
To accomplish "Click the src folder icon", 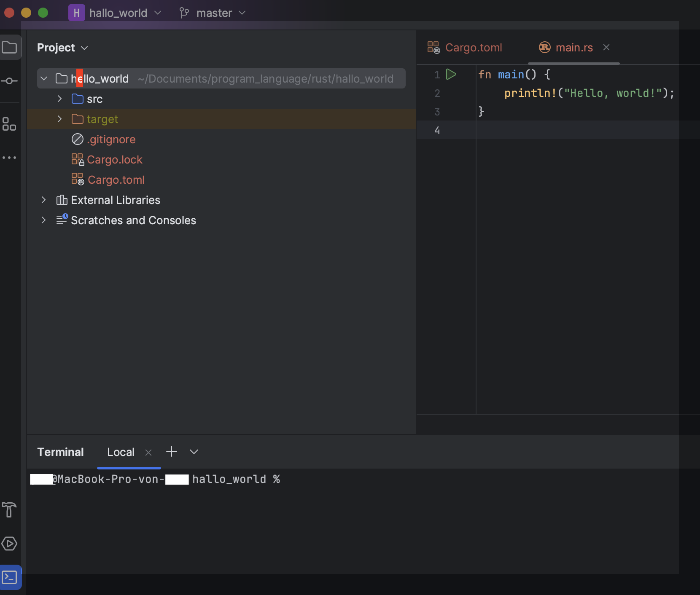I will (x=78, y=99).
